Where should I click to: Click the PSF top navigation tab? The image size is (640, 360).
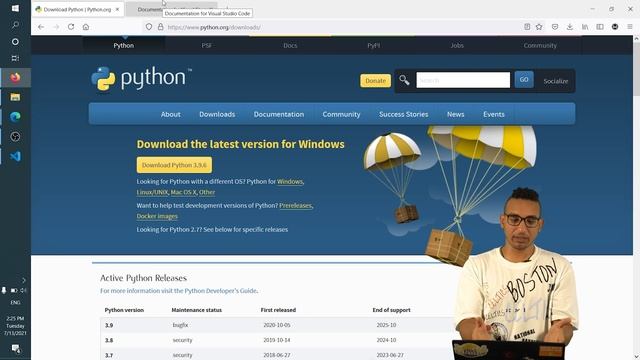pos(207,45)
